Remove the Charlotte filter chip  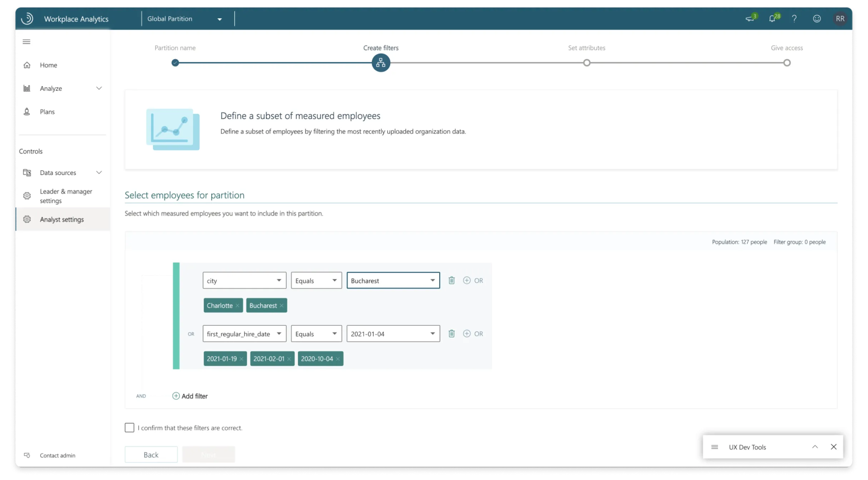[x=238, y=305]
